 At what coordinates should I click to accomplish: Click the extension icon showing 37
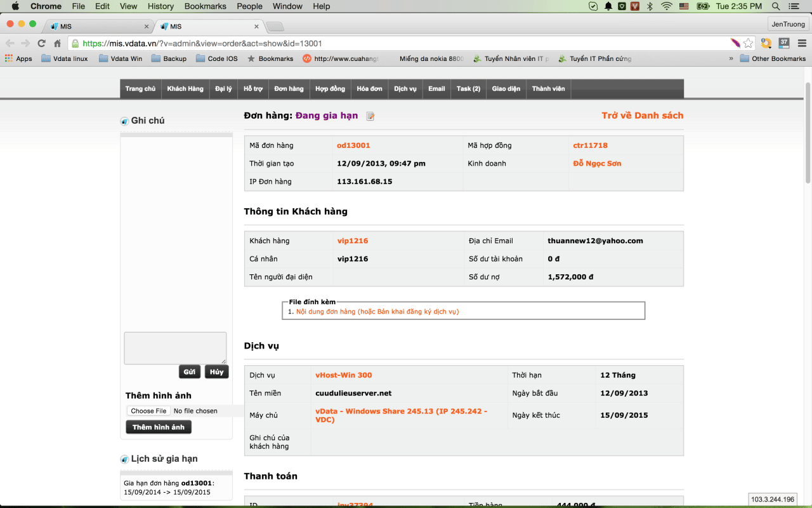tap(784, 43)
